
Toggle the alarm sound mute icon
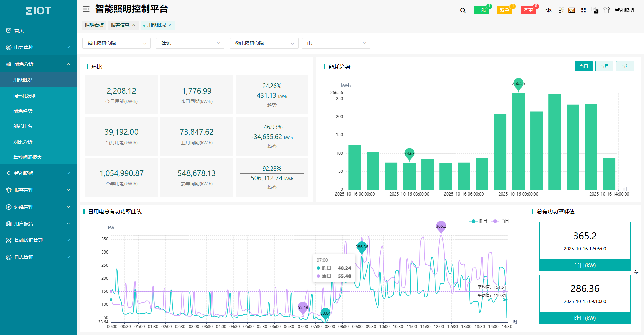pyautogui.click(x=548, y=10)
